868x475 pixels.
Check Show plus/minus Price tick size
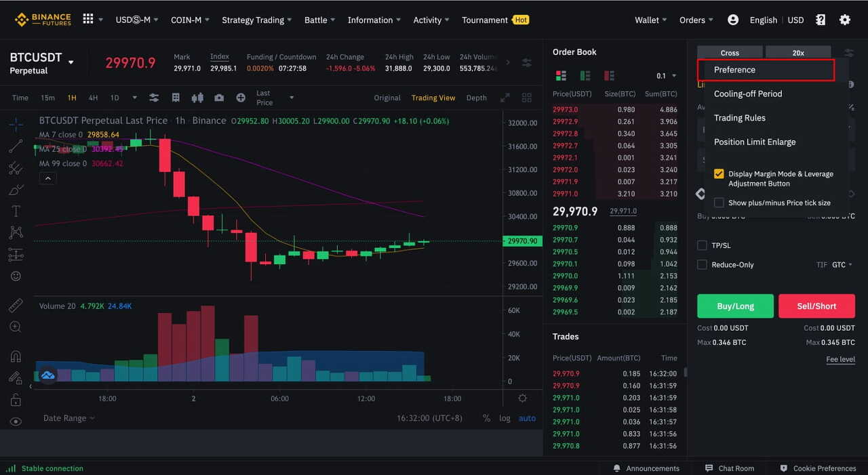[719, 203]
